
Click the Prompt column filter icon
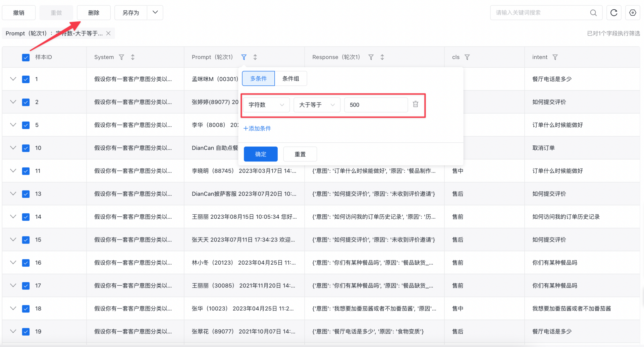click(x=244, y=57)
